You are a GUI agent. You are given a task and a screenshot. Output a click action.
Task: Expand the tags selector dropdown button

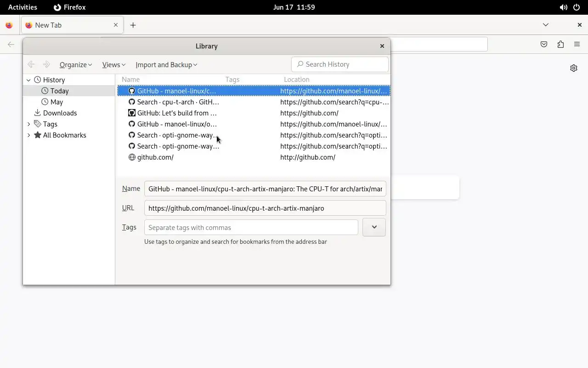coord(374,227)
